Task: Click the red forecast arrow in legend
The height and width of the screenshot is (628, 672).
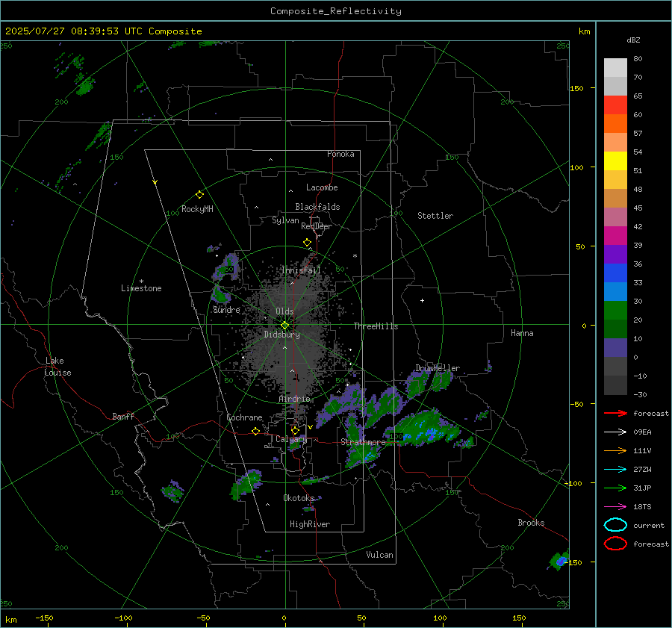Action: (615, 413)
